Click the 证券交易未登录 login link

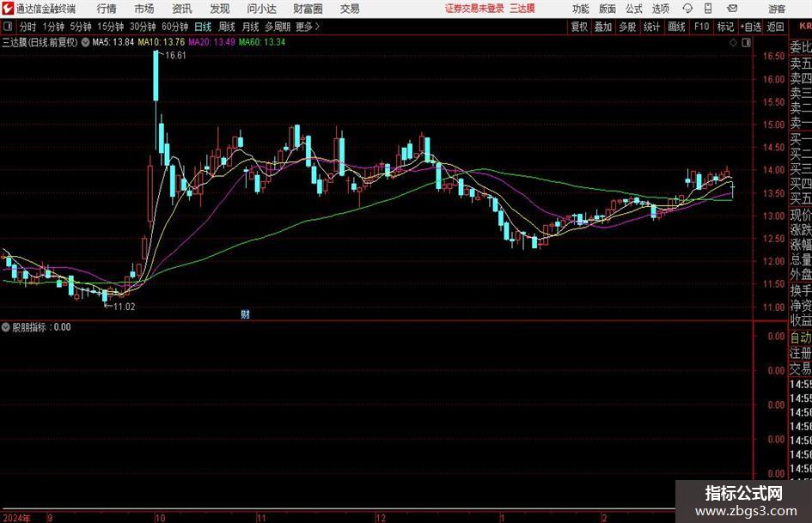click(x=474, y=9)
